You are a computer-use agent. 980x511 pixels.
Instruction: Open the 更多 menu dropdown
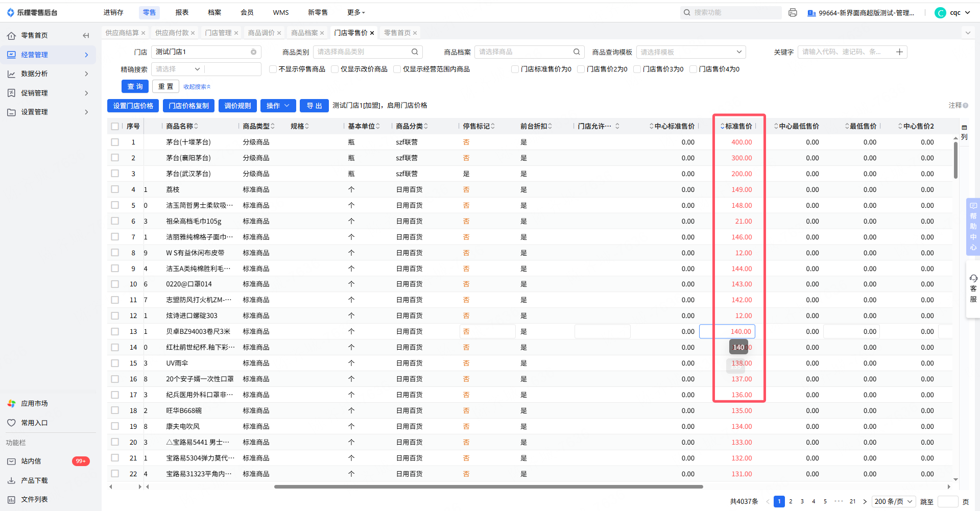coord(356,13)
